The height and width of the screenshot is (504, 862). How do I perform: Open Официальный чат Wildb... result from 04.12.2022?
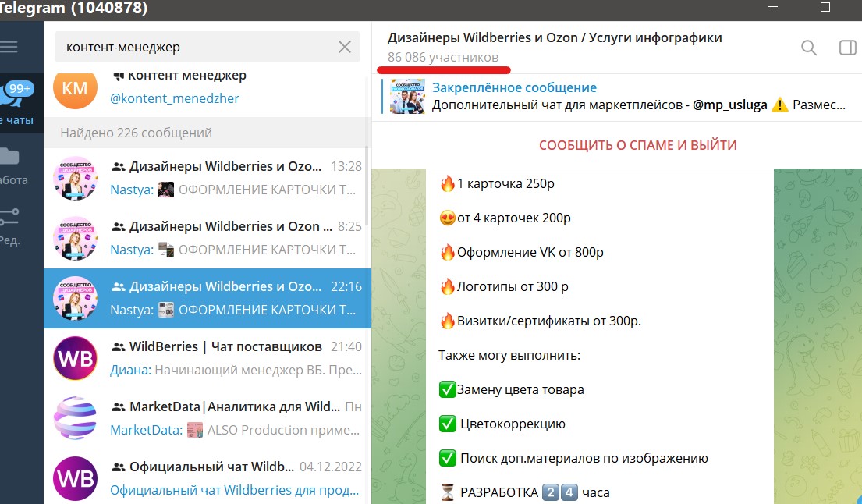pos(208,478)
